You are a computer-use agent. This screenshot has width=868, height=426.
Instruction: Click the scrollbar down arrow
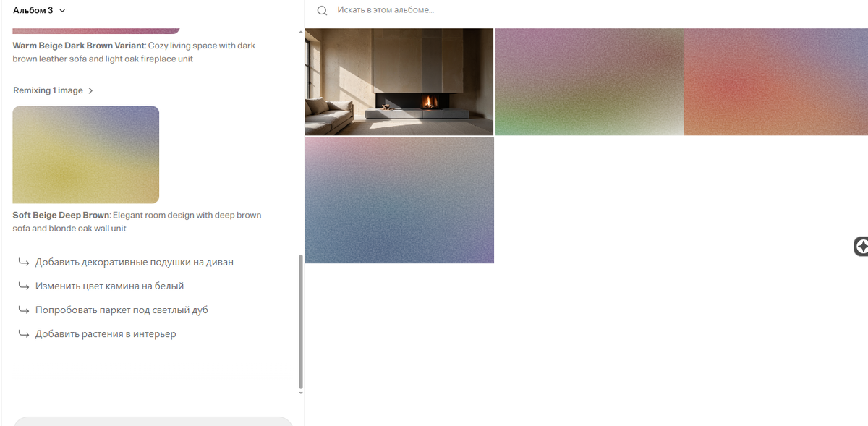[x=301, y=393]
